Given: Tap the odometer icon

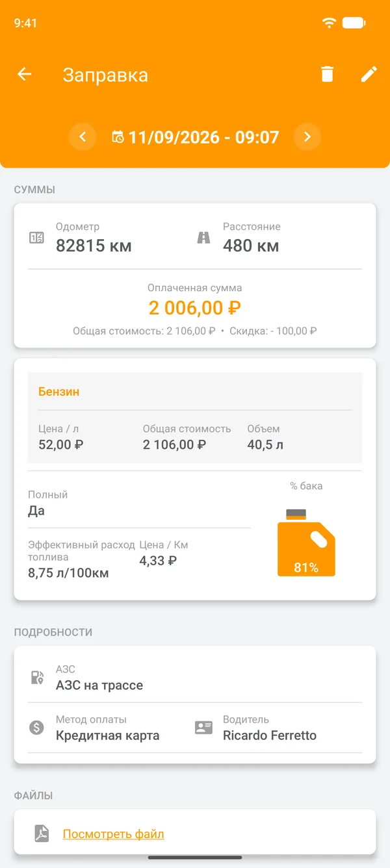Looking at the screenshot, I should pos(36,238).
